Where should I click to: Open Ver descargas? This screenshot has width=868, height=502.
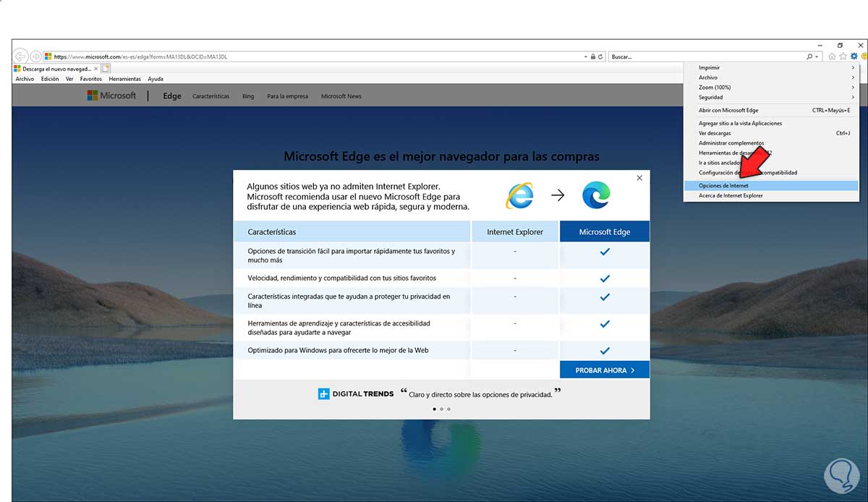pos(771,133)
